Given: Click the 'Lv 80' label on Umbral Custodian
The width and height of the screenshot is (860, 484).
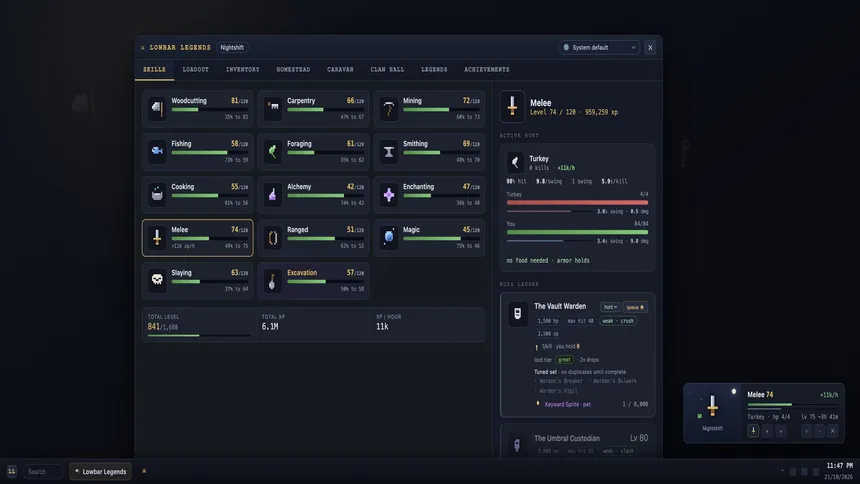Looking at the screenshot, I should point(638,438).
